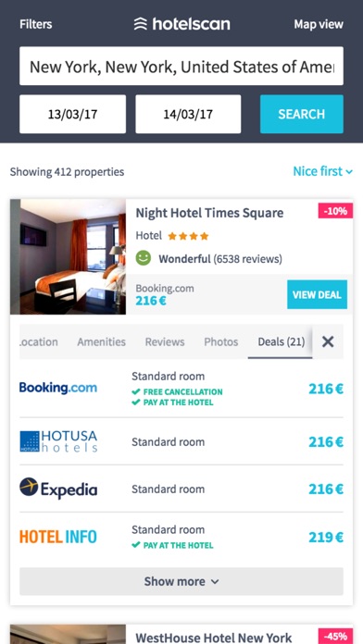Open the Nice first sort dropdown

point(322,171)
